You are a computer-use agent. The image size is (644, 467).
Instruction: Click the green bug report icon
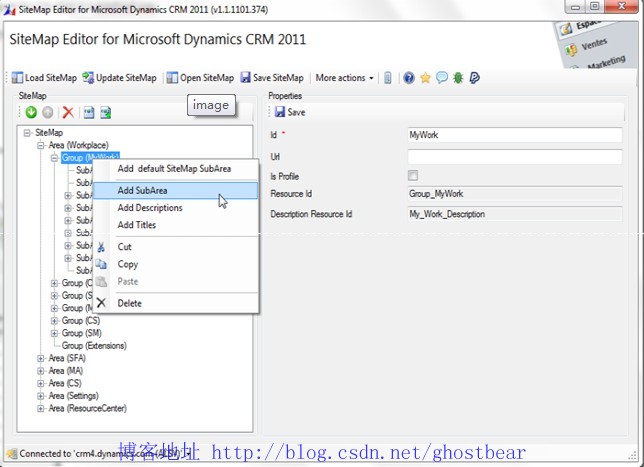458,78
